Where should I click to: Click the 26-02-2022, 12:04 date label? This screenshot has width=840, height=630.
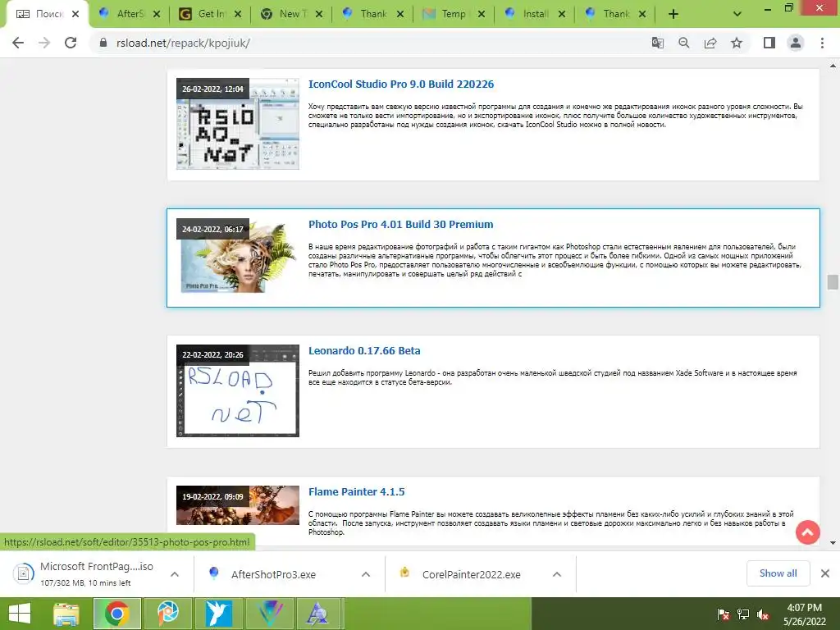pyautogui.click(x=212, y=89)
